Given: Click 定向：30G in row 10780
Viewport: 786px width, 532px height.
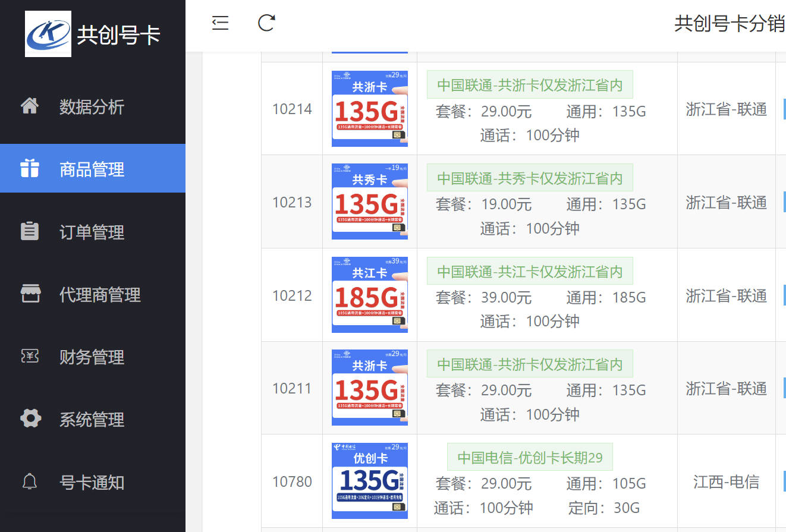Looking at the screenshot, I should click(x=604, y=508).
